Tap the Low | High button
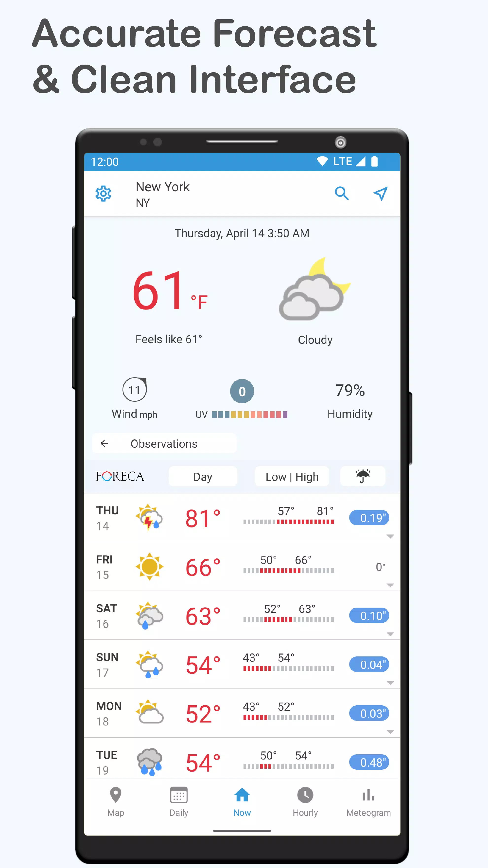 (x=292, y=476)
